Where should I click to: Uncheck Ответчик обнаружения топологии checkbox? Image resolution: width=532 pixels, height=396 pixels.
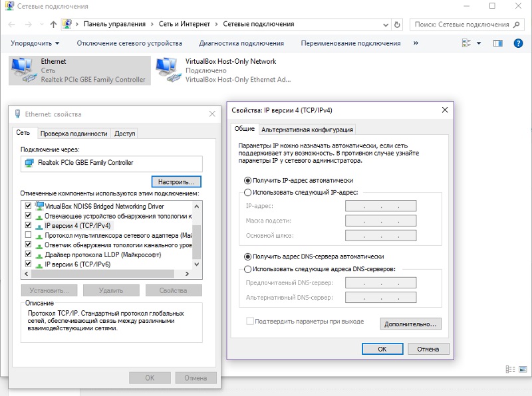point(28,244)
